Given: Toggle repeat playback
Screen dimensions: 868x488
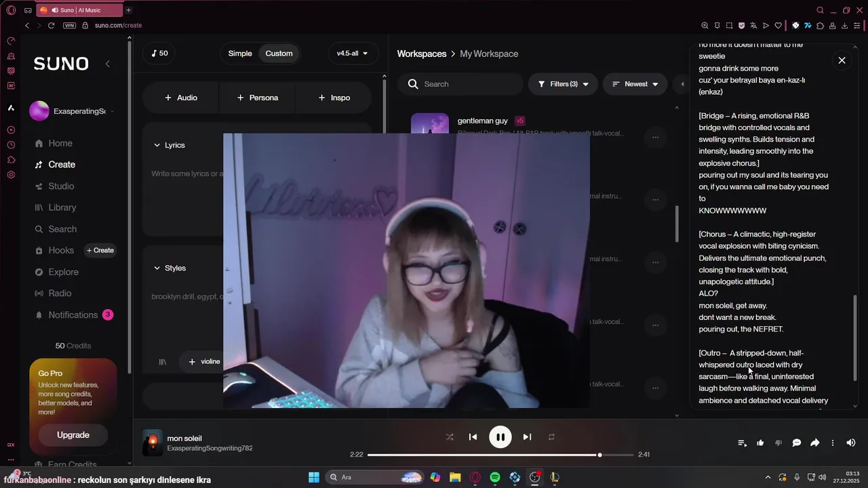Looking at the screenshot, I should [551, 437].
